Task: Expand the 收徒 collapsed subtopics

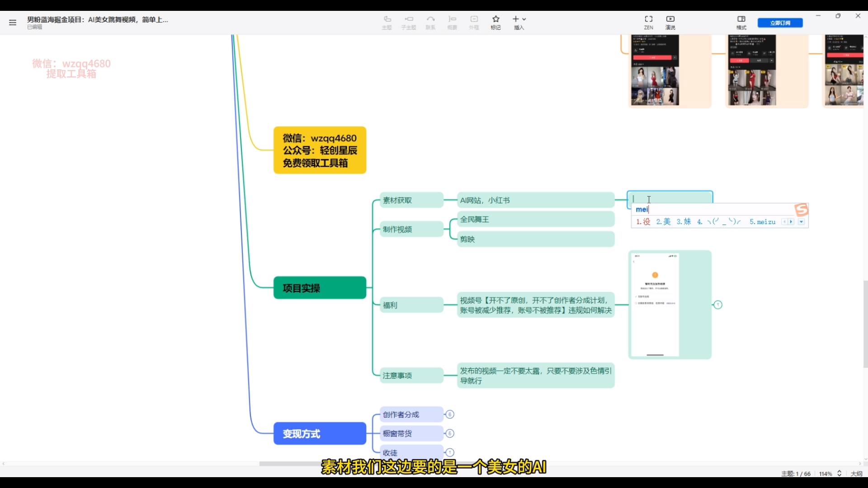Action: tap(450, 452)
